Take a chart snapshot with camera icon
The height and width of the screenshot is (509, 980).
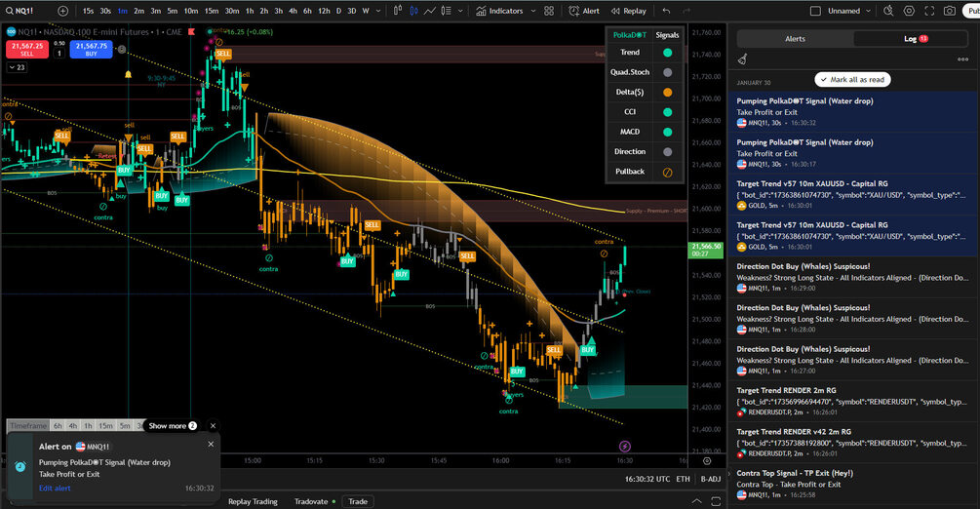[x=950, y=11]
